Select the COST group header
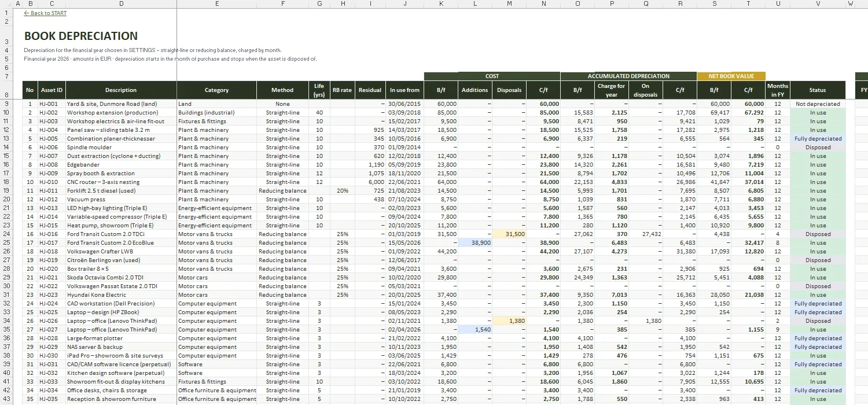 tap(492, 76)
